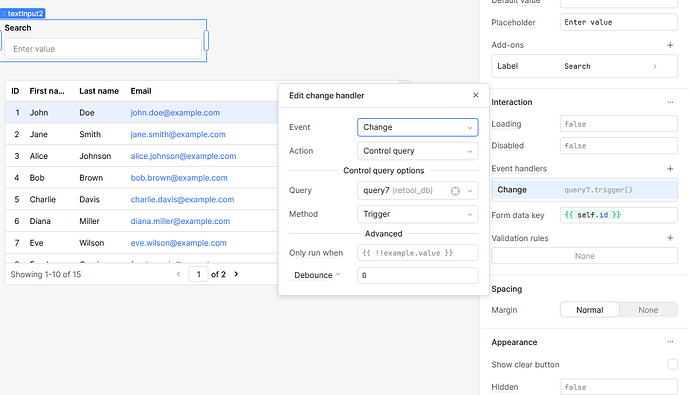Screen dimensions: 690x395
Task: Click the Event handlers section label
Action: (519, 169)
